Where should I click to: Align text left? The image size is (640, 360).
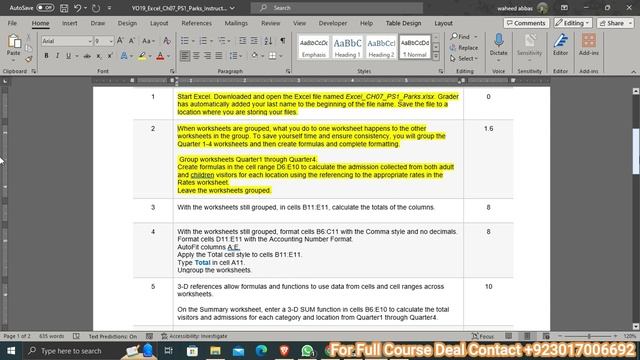coord(185,56)
